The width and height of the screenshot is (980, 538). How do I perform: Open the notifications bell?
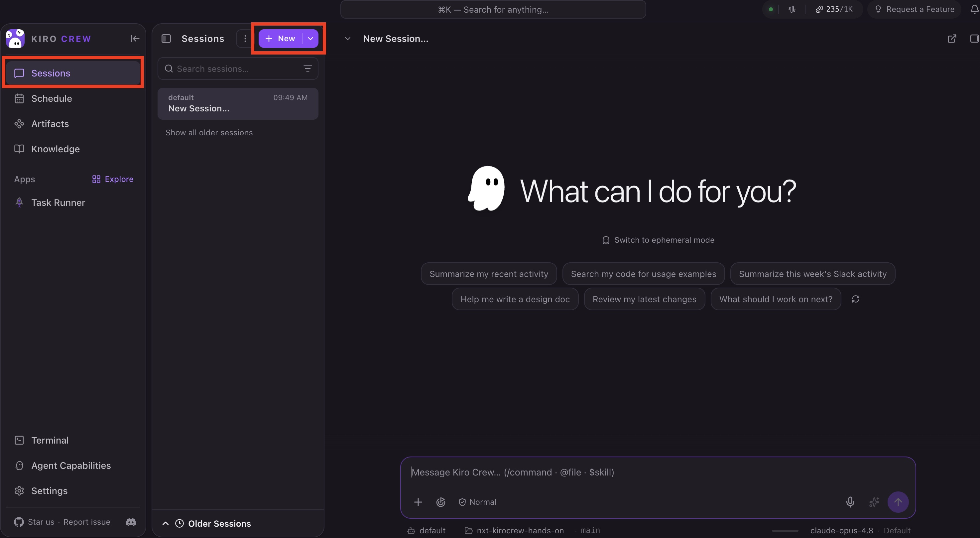pyautogui.click(x=974, y=9)
